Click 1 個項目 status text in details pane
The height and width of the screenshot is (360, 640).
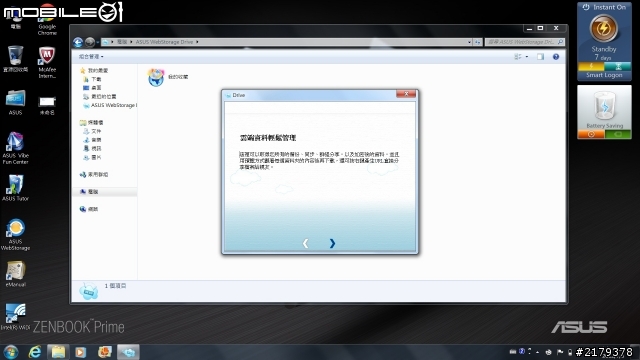pyautogui.click(x=116, y=286)
